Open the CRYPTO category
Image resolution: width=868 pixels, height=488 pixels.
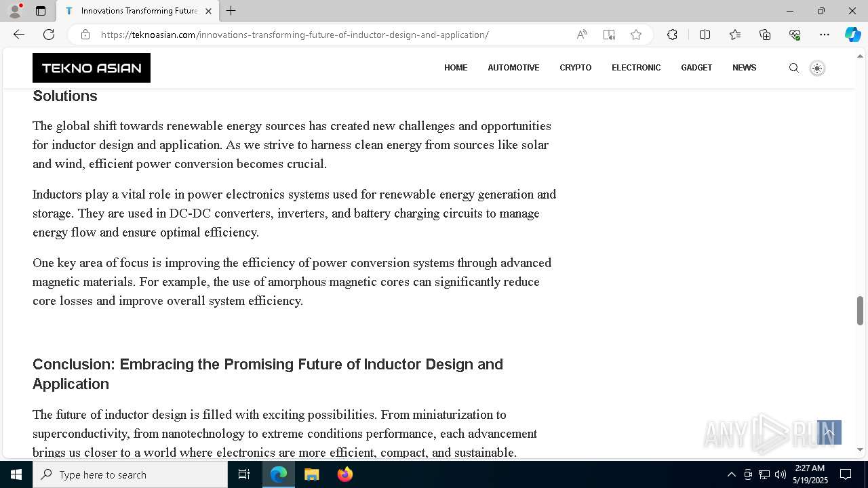pyautogui.click(x=576, y=68)
